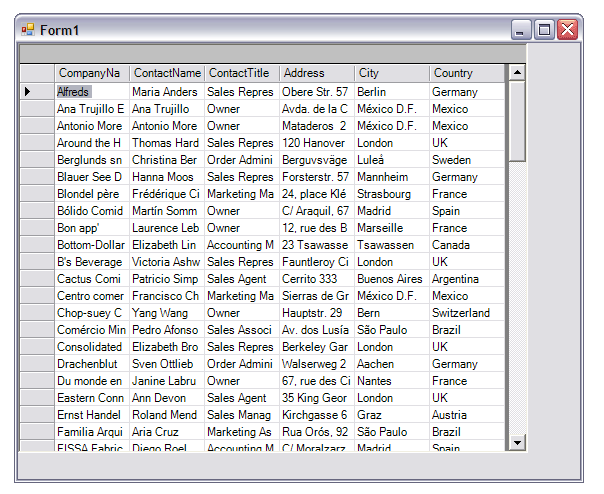Screen dimensions: 604x494
Task: Select the Maria Anders cell
Action: (166, 92)
